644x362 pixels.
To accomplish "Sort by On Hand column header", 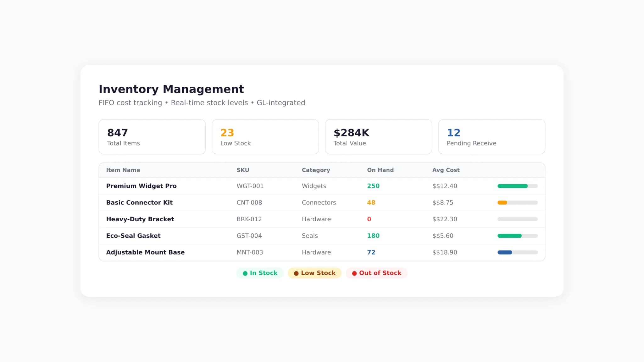I will pos(380,170).
